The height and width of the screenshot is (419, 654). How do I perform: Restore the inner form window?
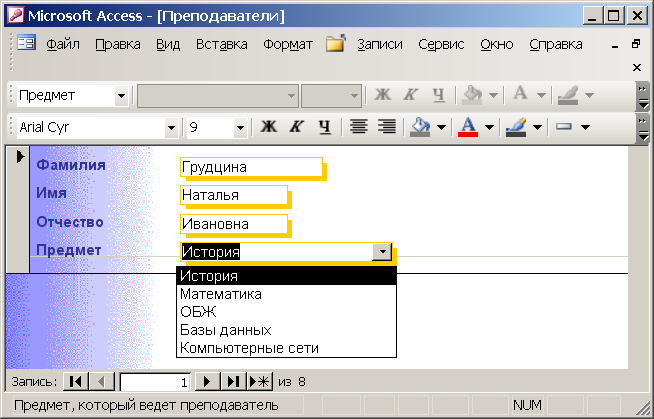[x=636, y=43]
